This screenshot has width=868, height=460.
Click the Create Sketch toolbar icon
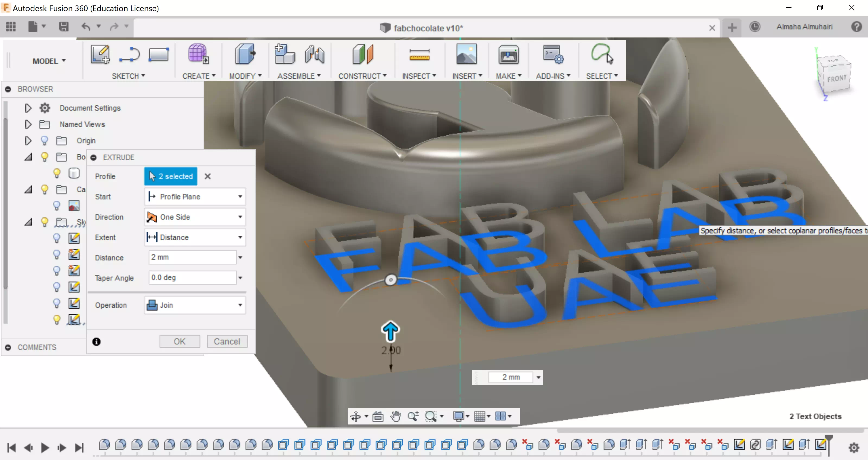click(x=100, y=55)
